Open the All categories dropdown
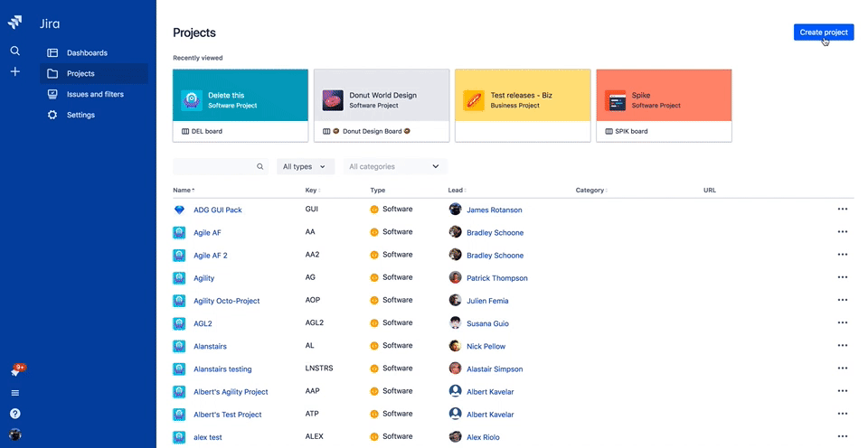Viewport: 868px width, 448px height. 394,166
